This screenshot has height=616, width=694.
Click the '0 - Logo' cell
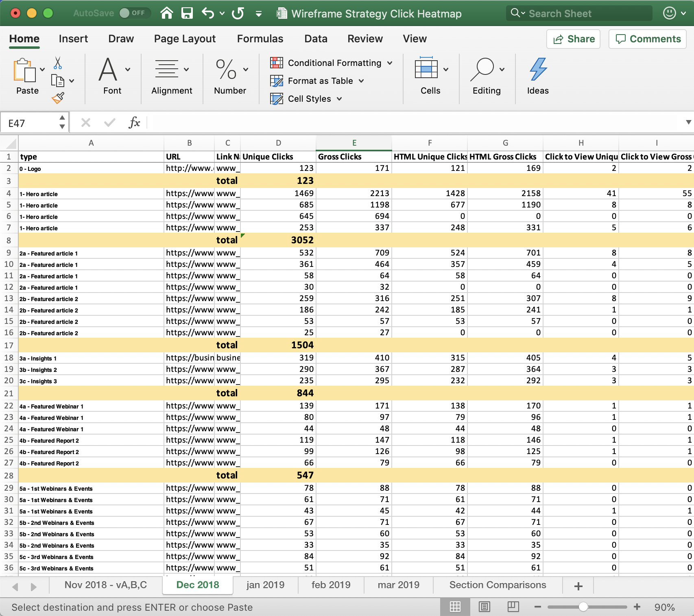tap(91, 168)
